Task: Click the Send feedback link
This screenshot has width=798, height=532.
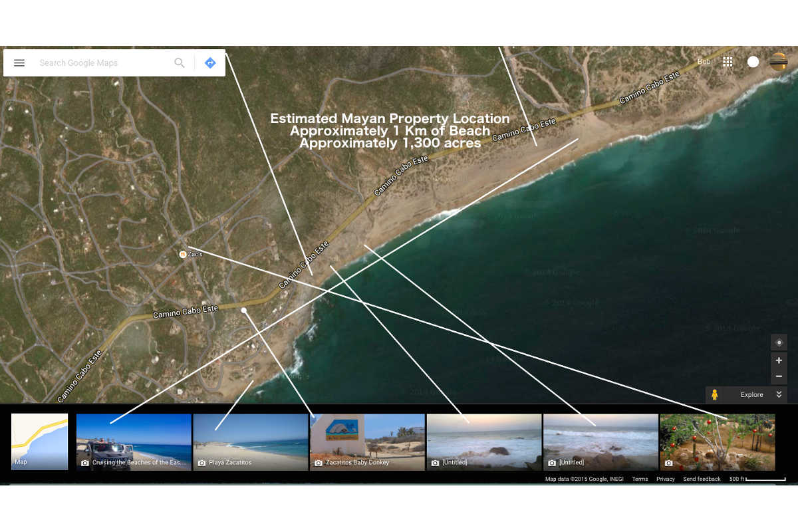Action: coord(702,479)
